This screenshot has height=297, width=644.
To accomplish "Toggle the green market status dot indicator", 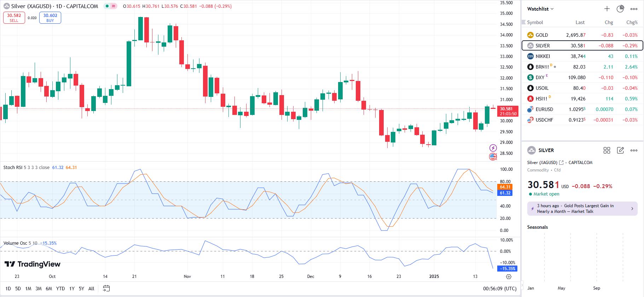I will pos(107,6).
